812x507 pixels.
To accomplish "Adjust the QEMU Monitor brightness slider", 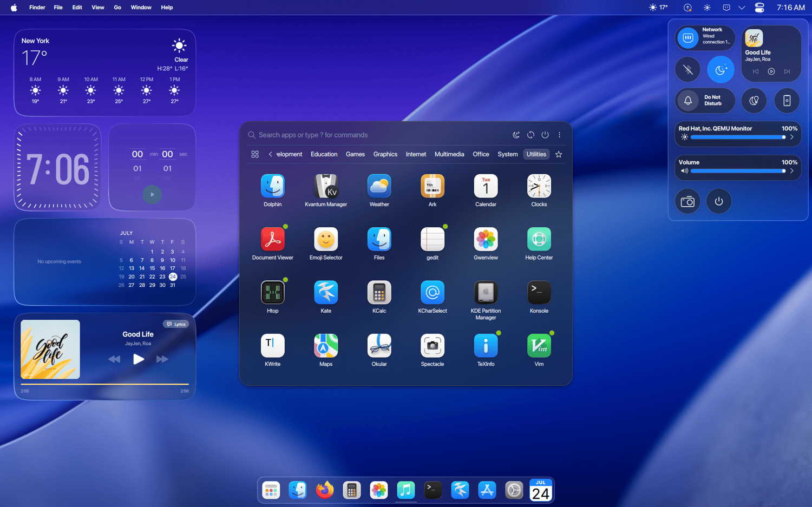I will pyautogui.click(x=738, y=137).
